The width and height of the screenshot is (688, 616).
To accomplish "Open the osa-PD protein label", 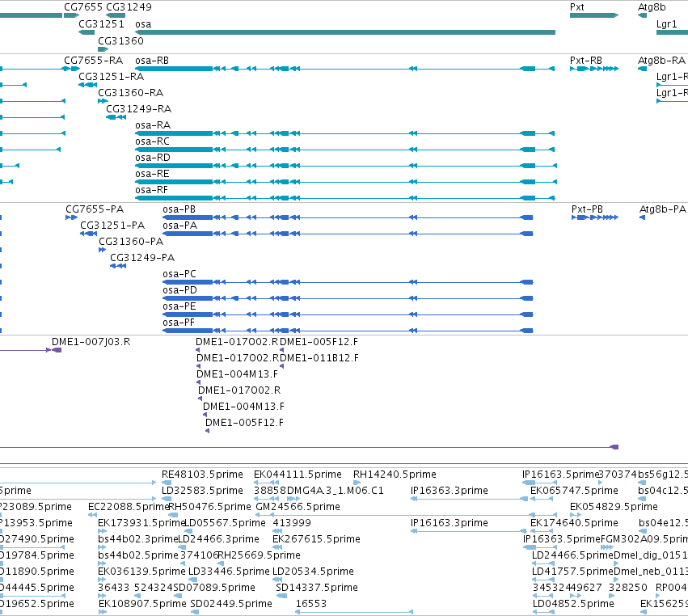I will coord(180,290).
